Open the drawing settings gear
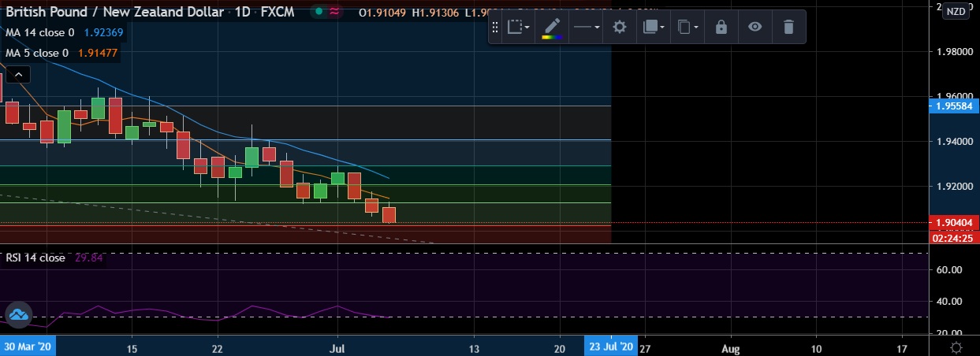The image size is (980, 356). 620,28
